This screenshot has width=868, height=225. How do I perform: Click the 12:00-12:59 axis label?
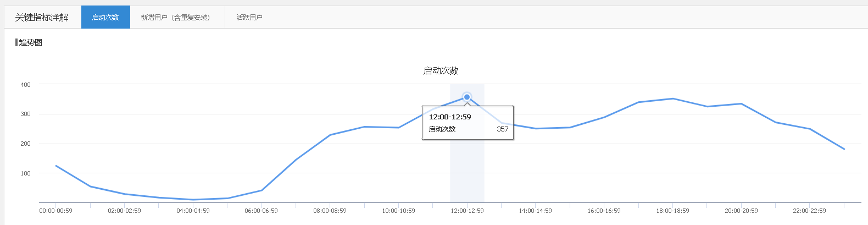[x=467, y=211]
